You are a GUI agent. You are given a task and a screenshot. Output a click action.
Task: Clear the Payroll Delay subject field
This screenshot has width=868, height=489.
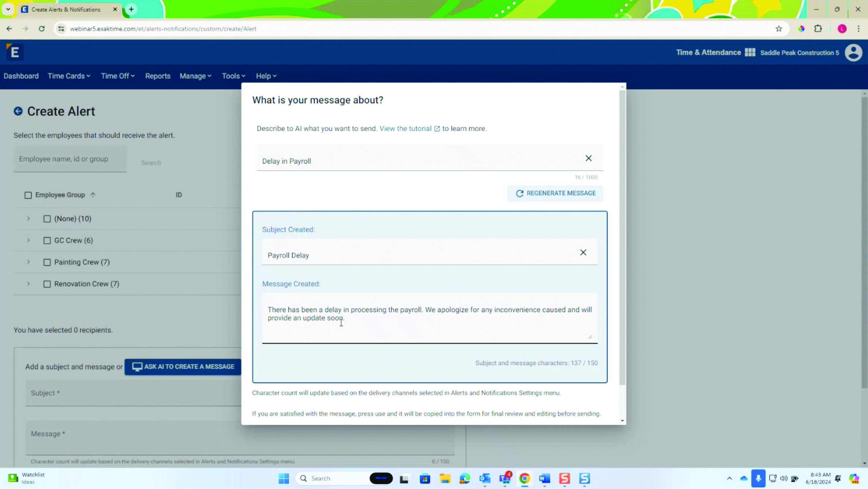click(x=583, y=252)
